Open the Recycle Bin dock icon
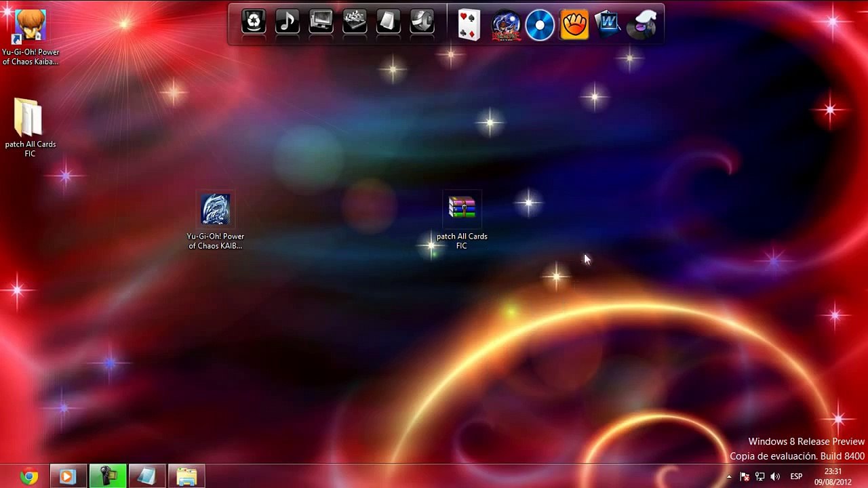Screen dimensions: 868x488 click(254, 22)
